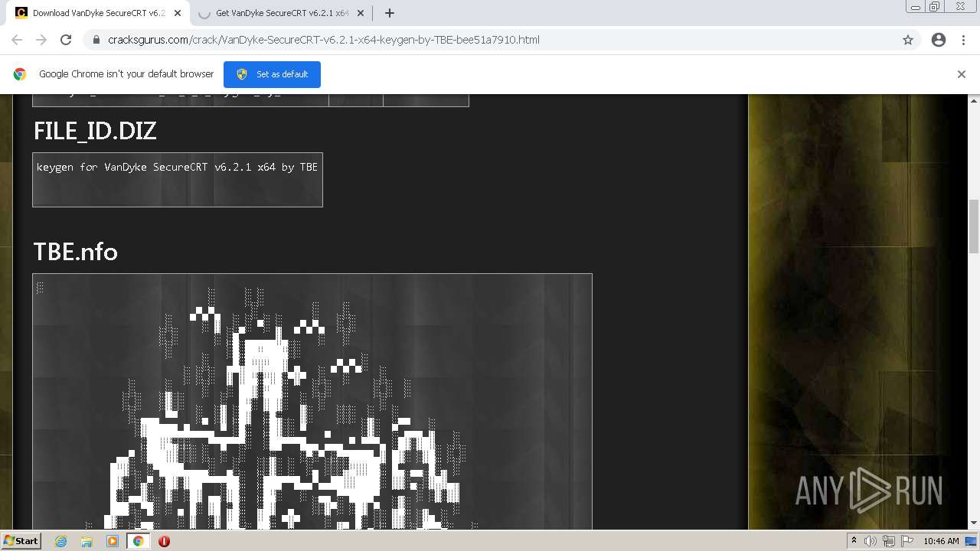This screenshot has width=980, height=551.
Task: Show desktop via taskbar corner button
Action: click(972, 541)
